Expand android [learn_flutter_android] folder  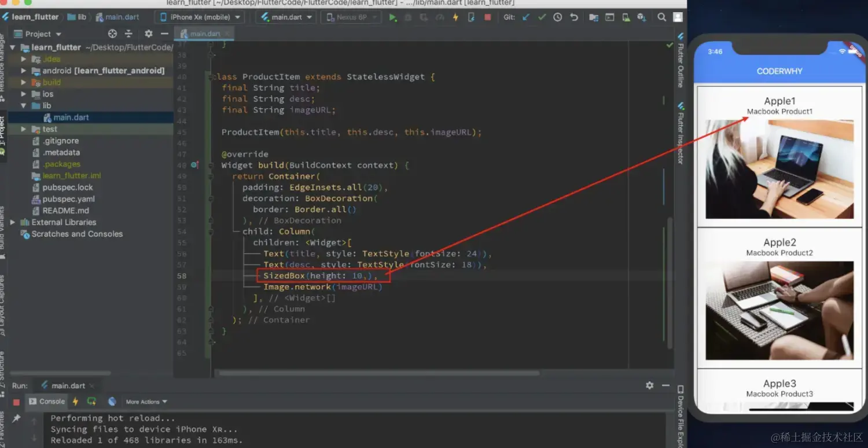(x=24, y=71)
